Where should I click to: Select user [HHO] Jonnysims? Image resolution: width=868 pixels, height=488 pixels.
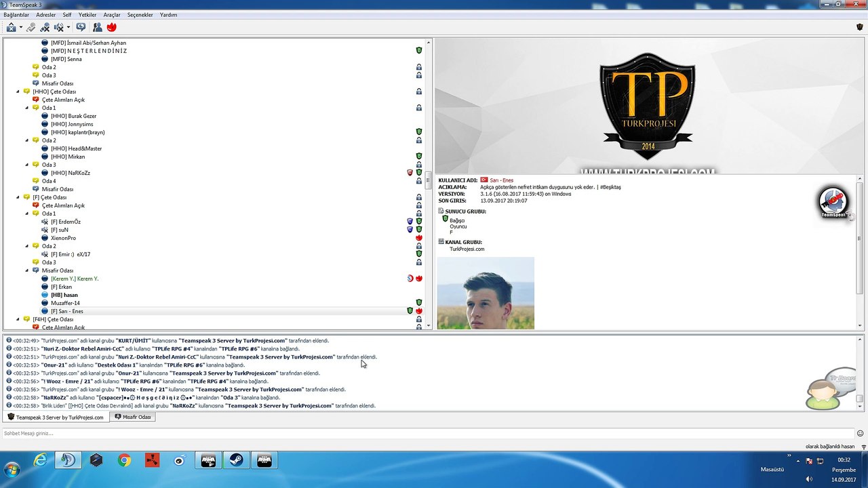click(72, 124)
